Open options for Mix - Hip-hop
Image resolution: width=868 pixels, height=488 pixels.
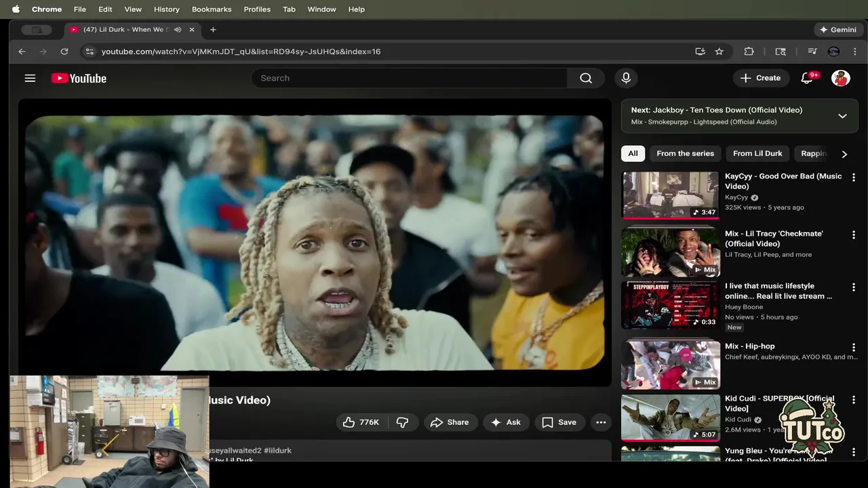tap(854, 348)
